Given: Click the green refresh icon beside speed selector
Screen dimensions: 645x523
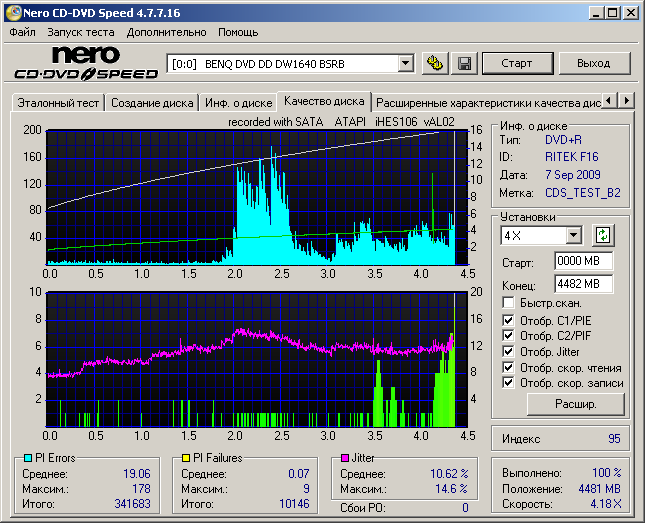Looking at the screenshot, I should 602,235.
